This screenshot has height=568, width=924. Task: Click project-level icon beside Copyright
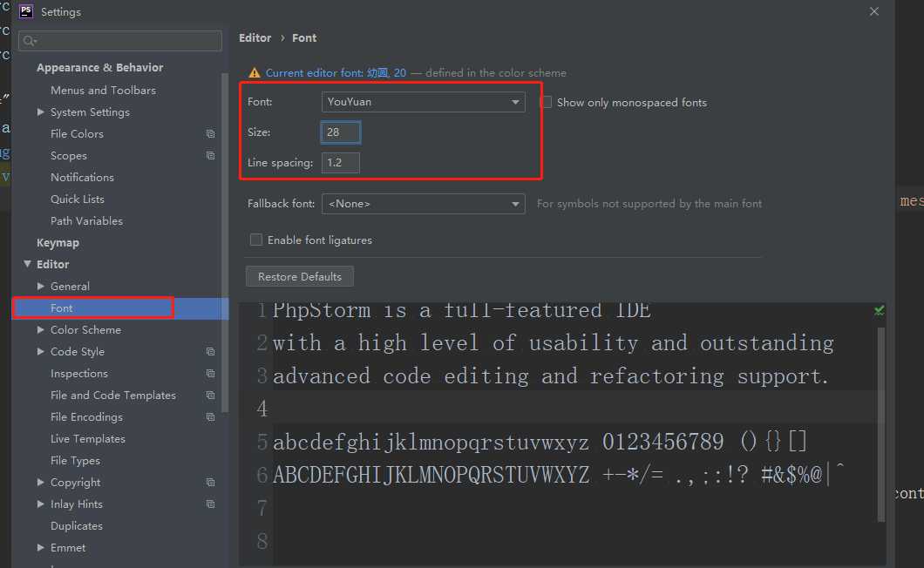tap(210, 483)
